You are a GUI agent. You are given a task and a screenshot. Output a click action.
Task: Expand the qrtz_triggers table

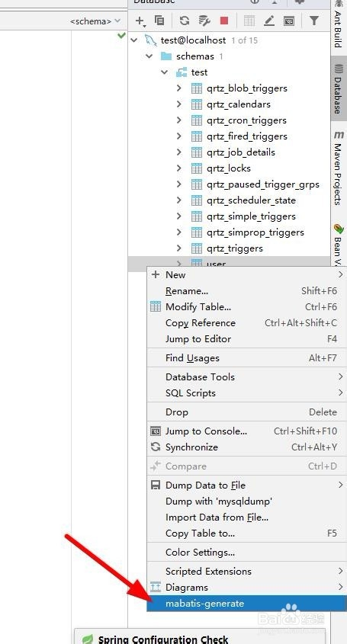click(x=179, y=248)
